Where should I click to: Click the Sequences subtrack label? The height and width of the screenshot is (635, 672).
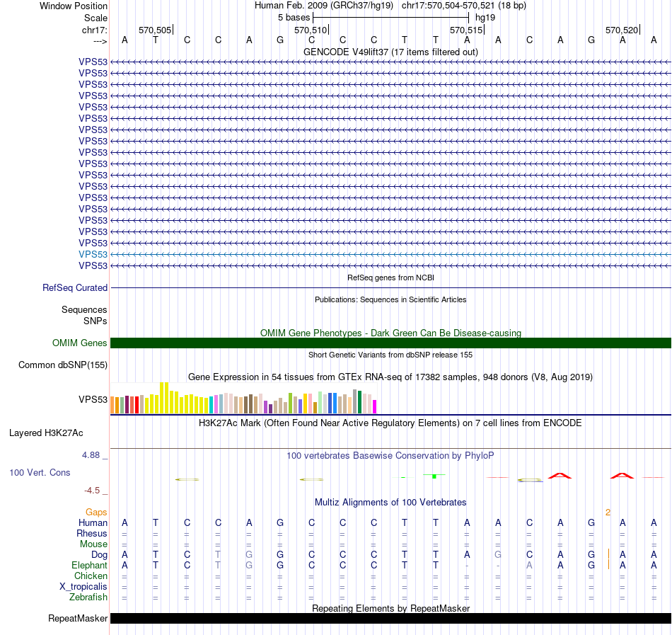tap(84, 309)
